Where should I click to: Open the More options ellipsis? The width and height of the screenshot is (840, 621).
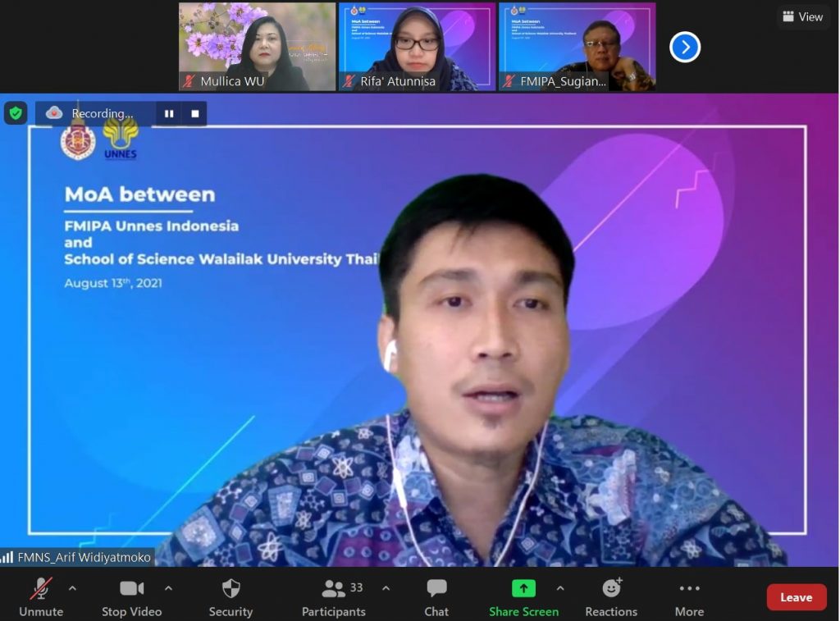[x=689, y=588]
